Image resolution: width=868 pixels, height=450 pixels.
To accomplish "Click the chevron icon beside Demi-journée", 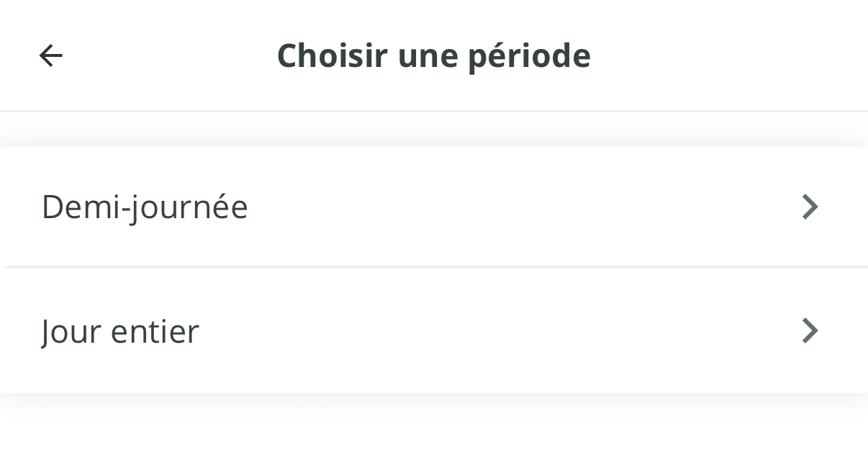I will pos(810,207).
